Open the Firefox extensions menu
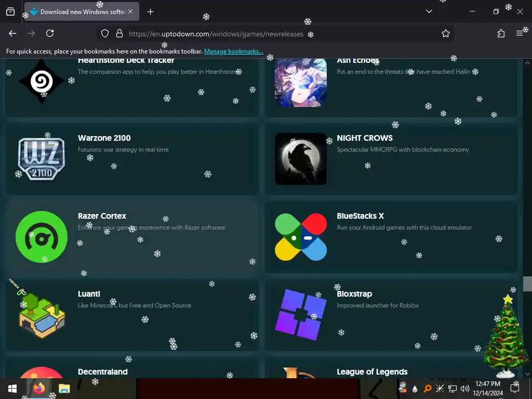Image resolution: width=532 pixels, height=399 pixels. (501, 33)
